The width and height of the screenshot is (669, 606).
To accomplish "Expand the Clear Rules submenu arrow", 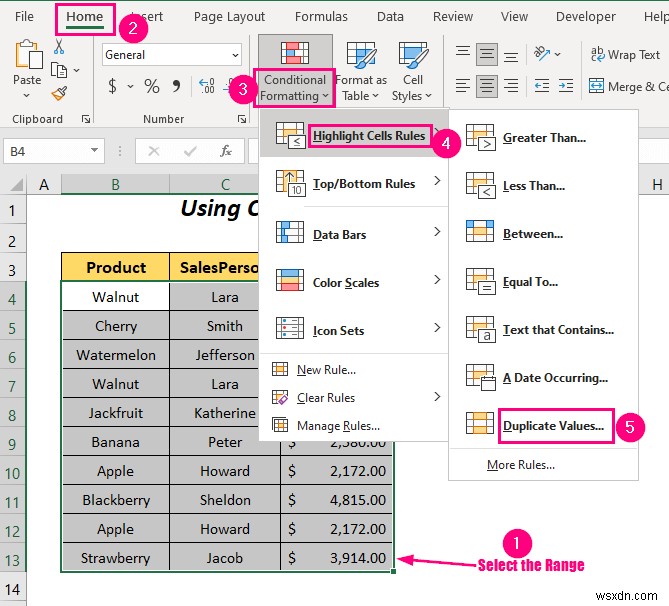I will pyautogui.click(x=437, y=396).
